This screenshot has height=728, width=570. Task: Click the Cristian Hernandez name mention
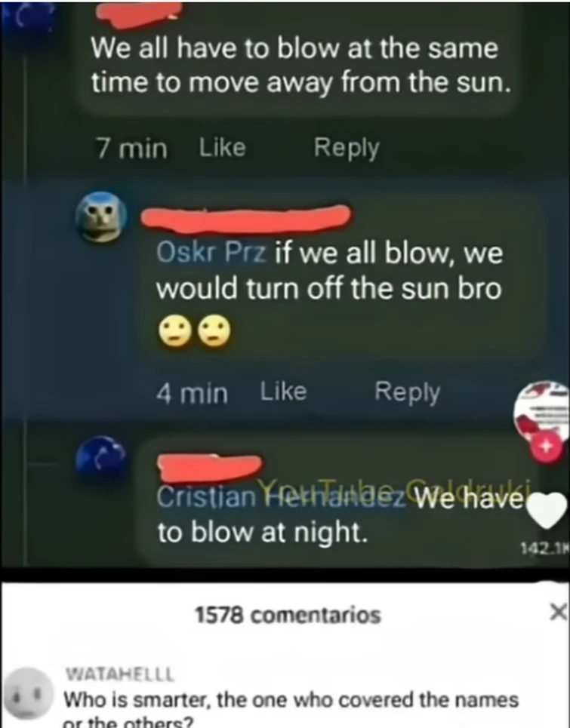[x=281, y=498]
